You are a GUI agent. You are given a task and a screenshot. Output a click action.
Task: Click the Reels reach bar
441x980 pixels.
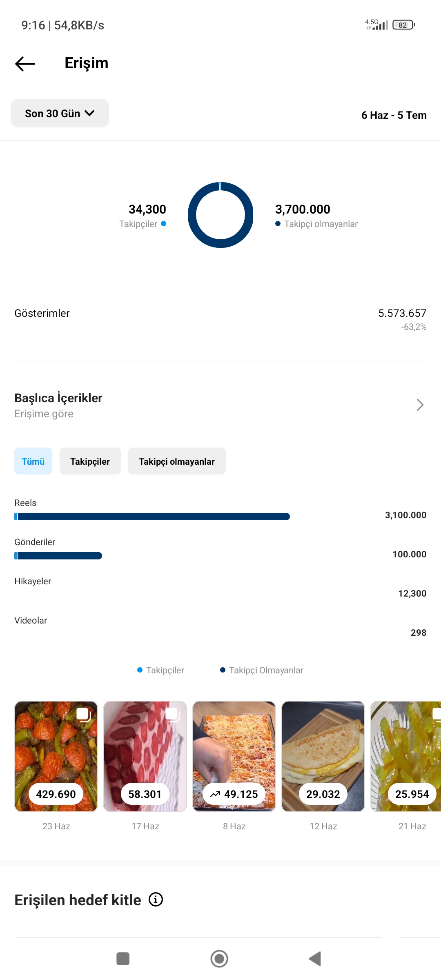point(152,517)
